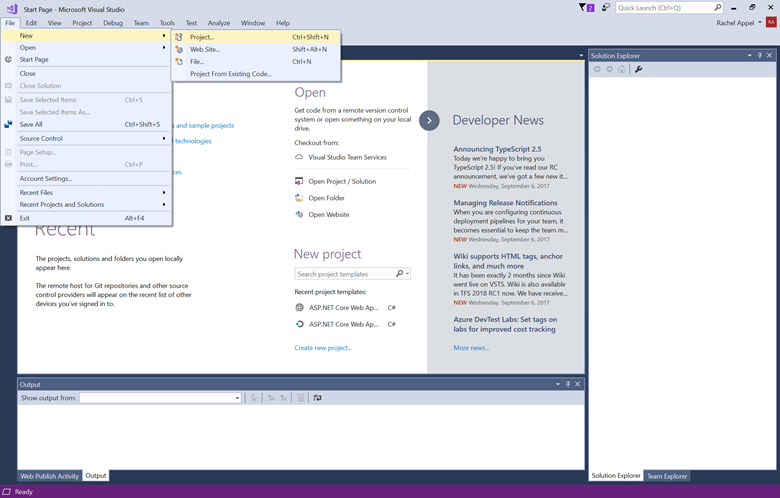Pin the Output panel
Screen dimensions: 780x498
click(568, 384)
